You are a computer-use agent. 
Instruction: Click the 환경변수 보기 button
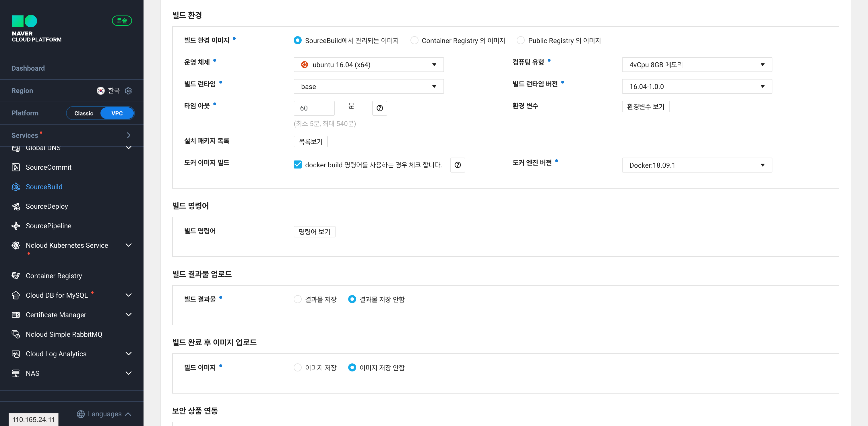pyautogui.click(x=645, y=106)
